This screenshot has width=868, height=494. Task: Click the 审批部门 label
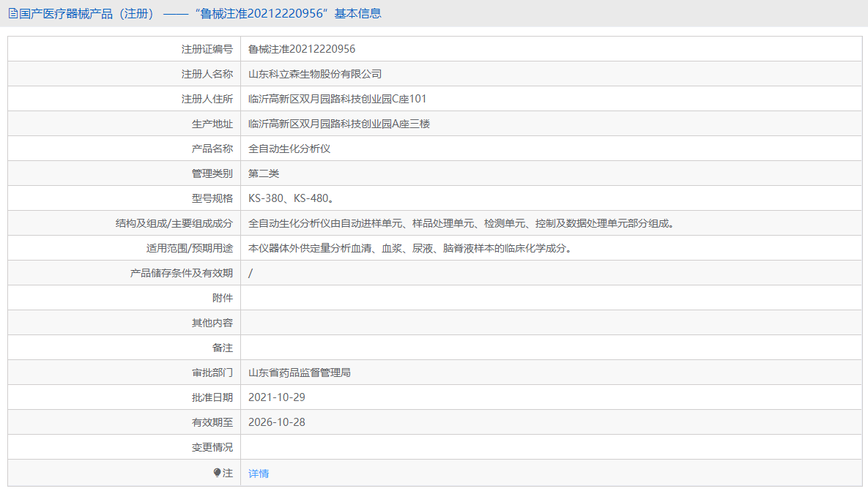coord(212,373)
